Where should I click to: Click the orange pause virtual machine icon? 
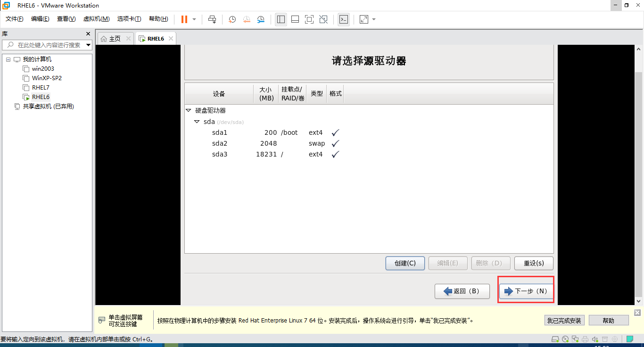point(184,19)
